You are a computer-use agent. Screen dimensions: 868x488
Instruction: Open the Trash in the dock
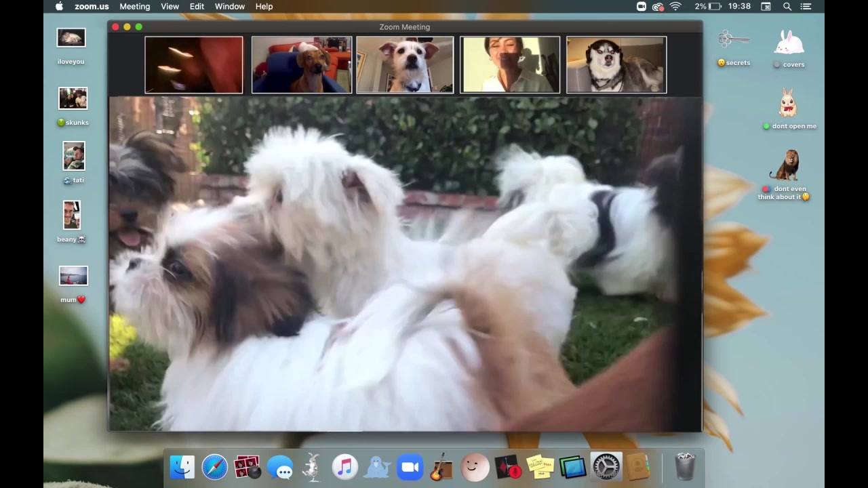pyautogui.click(x=686, y=468)
